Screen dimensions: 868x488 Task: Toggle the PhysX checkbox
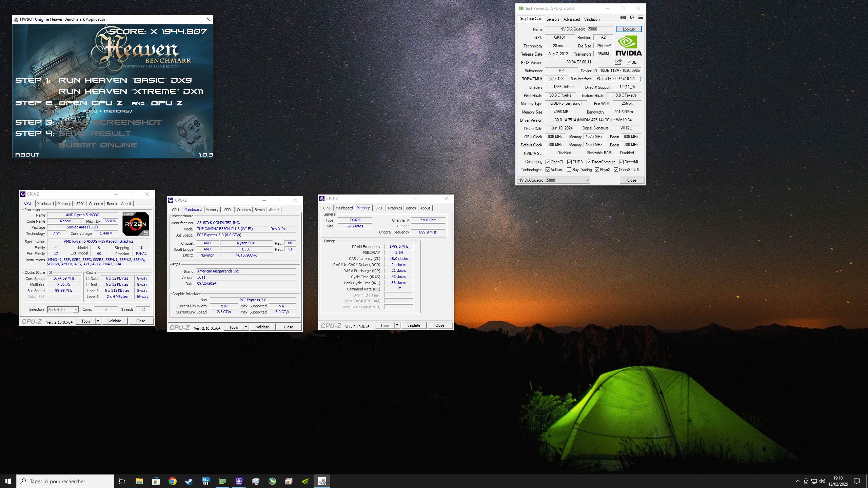tap(597, 169)
